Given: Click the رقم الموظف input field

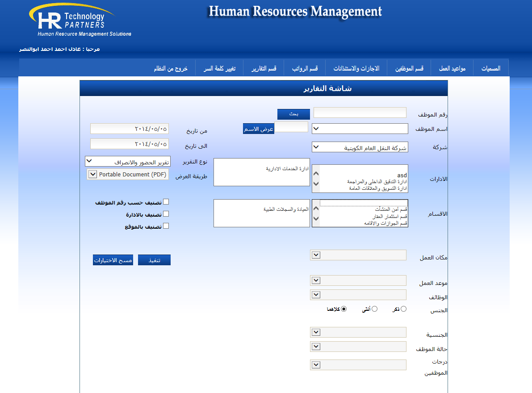Looking at the screenshot, I should click(x=360, y=113).
